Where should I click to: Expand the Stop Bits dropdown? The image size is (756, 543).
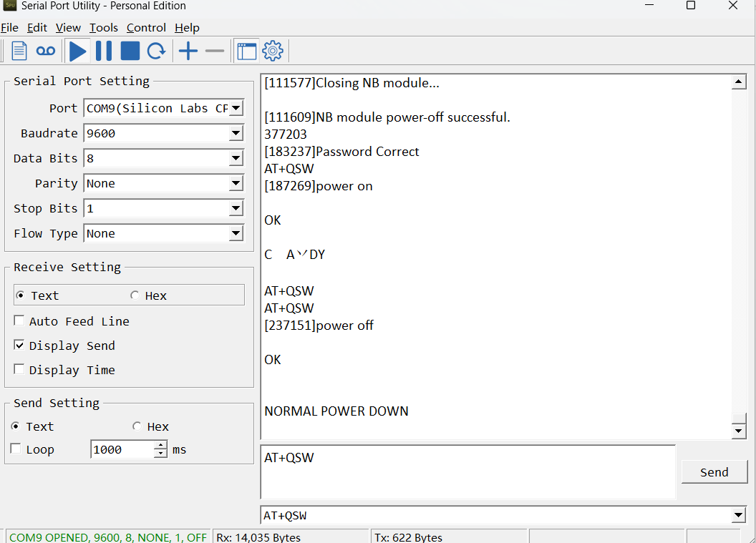[x=236, y=208]
